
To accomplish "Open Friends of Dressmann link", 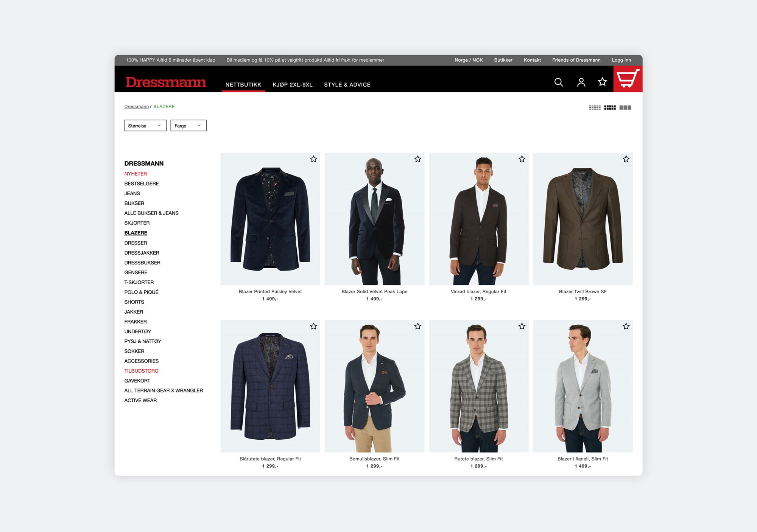I will 576,60.
